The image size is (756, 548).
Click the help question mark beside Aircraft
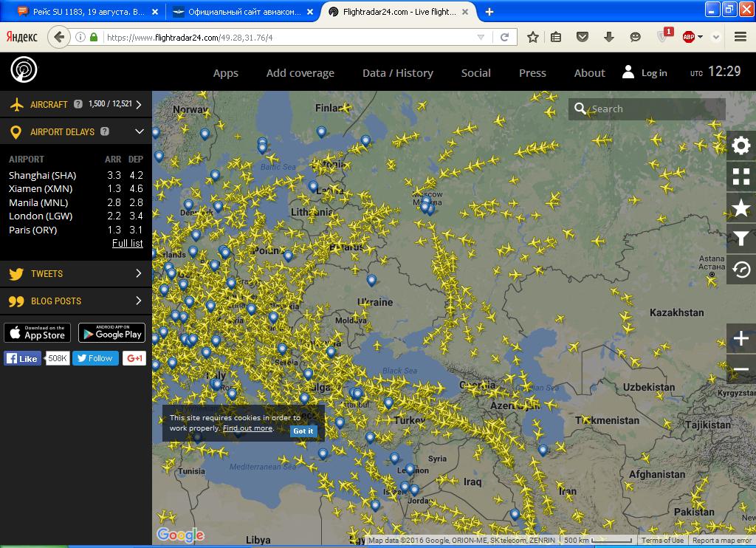78,103
